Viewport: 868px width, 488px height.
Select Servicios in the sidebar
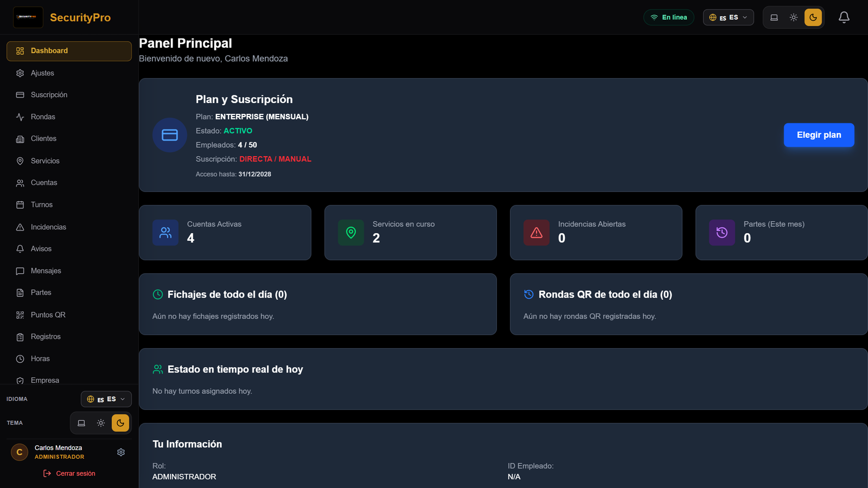(x=69, y=161)
